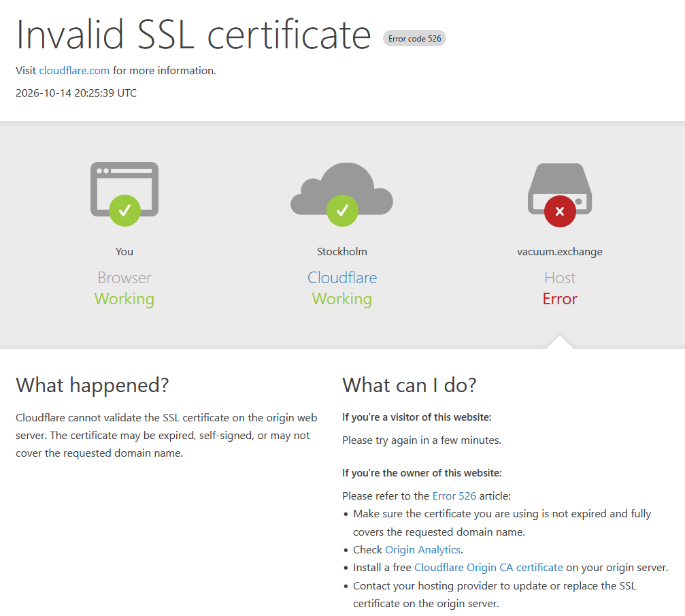Click 'If you're a visitor of this website:'
This screenshot has width=685, height=616.
point(417,417)
